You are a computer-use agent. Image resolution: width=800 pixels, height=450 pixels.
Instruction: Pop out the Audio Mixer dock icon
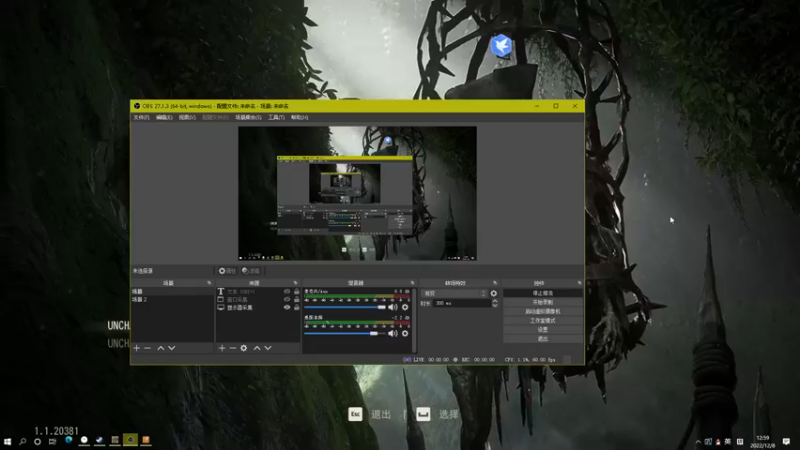pyautogui.click(x=412, y=283)
